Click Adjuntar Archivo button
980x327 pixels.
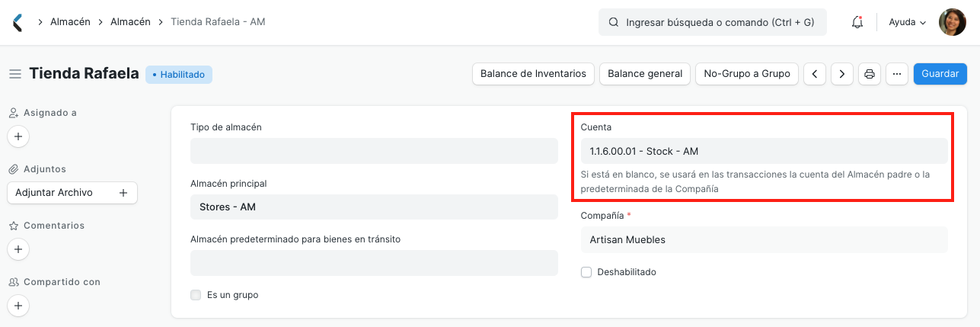pyautogui.click(x=72, y=193)
